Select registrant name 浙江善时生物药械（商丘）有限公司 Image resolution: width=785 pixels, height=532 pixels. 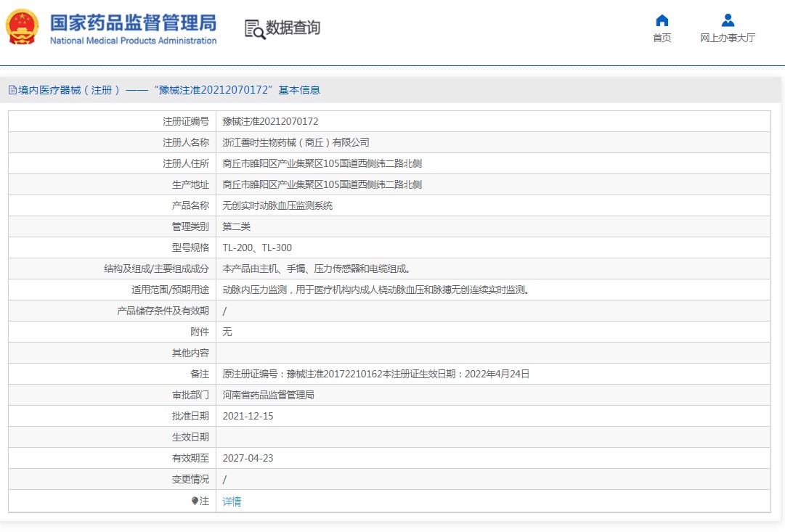(296, 142)
